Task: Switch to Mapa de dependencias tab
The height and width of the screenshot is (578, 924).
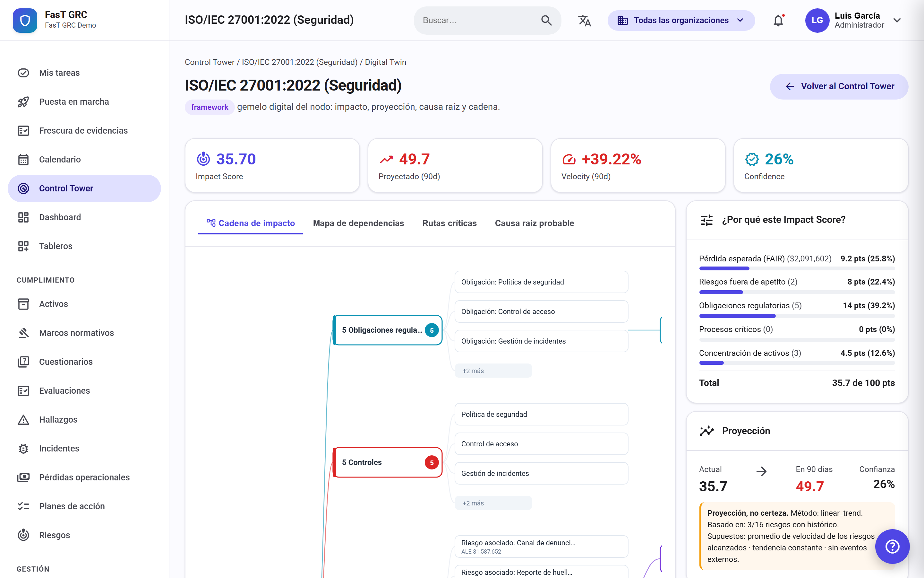Action: pos(358,223)
